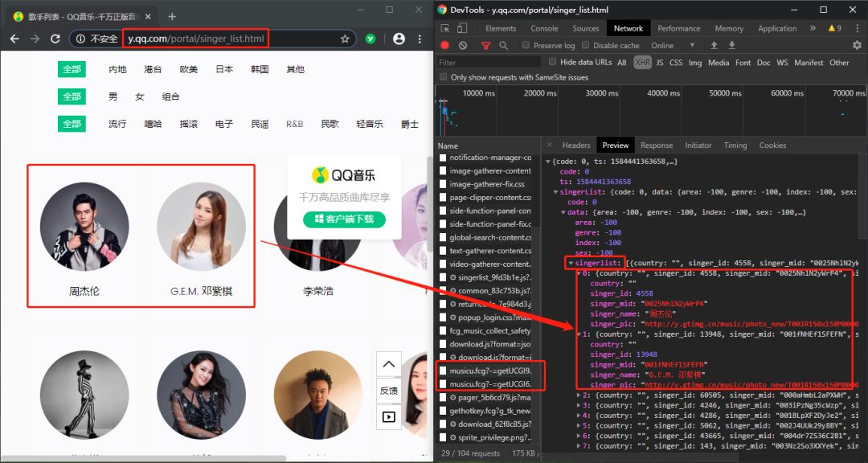Image resolution: width=868 pixels, height=463 pixels.
Task: Stop recording the network log
Action: tap(444, 45)
